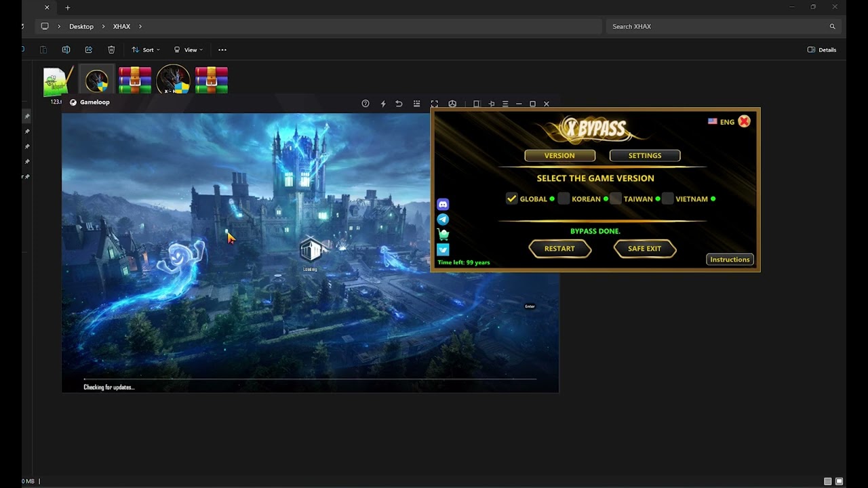This screenshot has height=488, width=868.
Task: Open the light-blue social icon under the cart
Action: point(443,249)
